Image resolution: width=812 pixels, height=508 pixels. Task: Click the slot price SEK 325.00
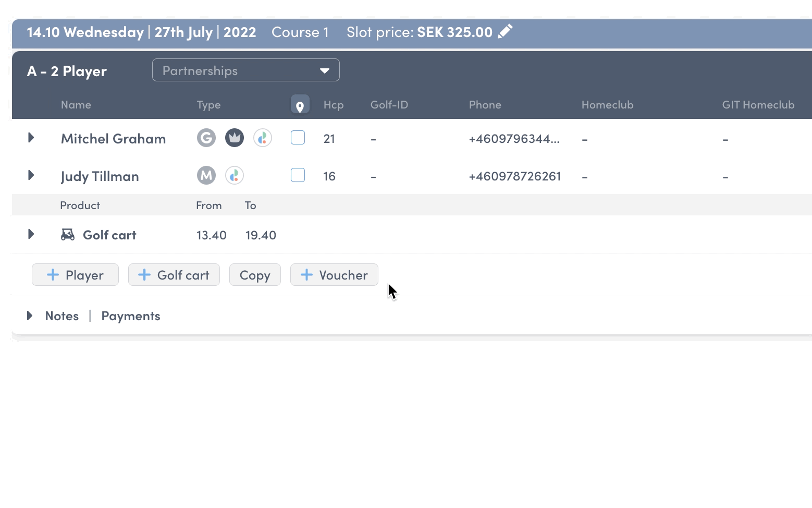pos(454,32)
